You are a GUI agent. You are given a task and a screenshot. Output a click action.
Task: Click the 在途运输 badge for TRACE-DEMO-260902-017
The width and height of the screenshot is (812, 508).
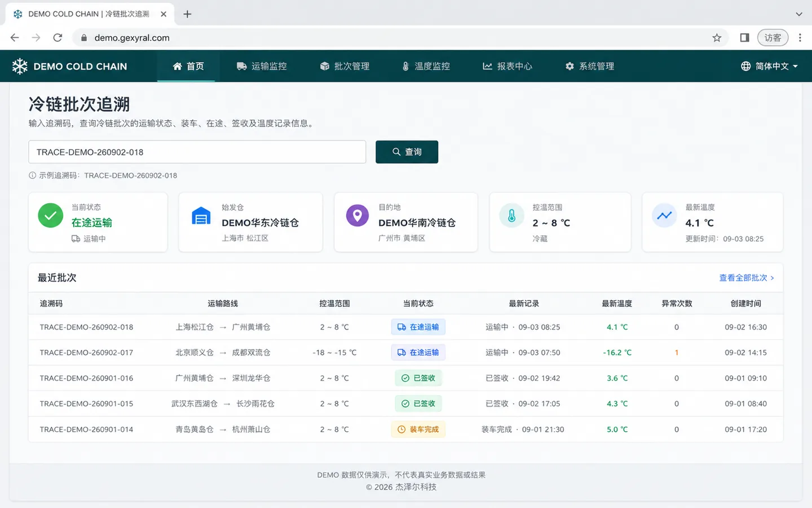(x=418, y=353)
